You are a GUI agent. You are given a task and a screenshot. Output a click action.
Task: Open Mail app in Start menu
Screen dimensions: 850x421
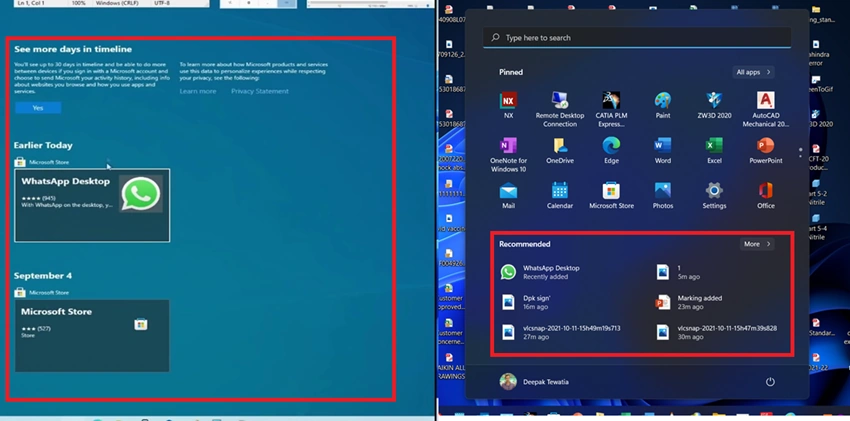click(508, 195)
